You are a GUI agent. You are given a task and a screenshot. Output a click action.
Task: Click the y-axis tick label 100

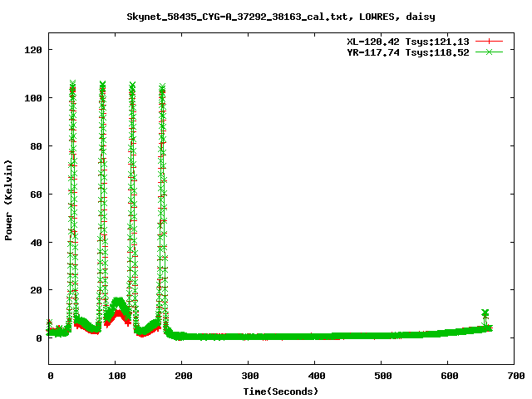(33, 98)
